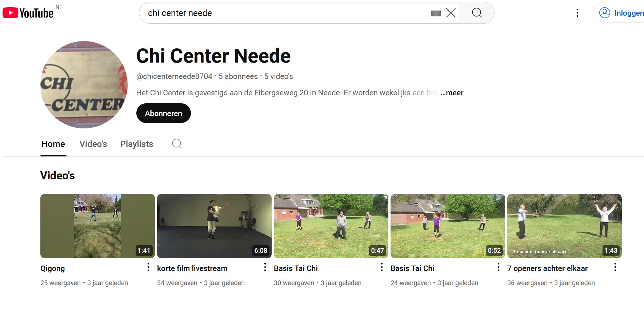Open options menu for korte film livestream
This screenshot has width=644, height=311.
pyautogui.click(x=265, y=267)
